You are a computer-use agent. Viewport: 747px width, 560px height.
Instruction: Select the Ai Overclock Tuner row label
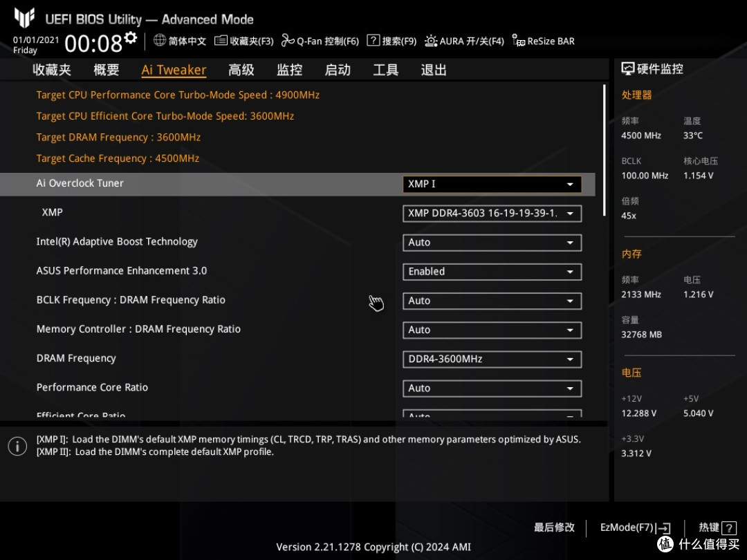tap(80, 183)
